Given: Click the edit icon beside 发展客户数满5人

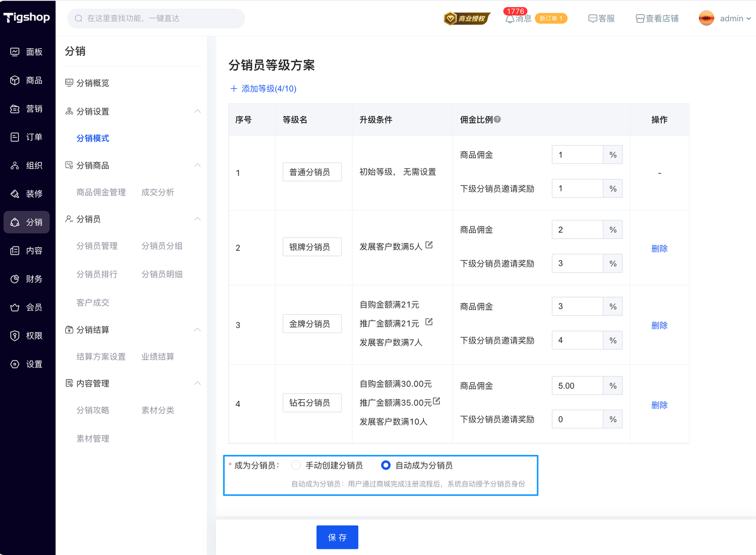Looking at the screenshot, I should point(429,245).
